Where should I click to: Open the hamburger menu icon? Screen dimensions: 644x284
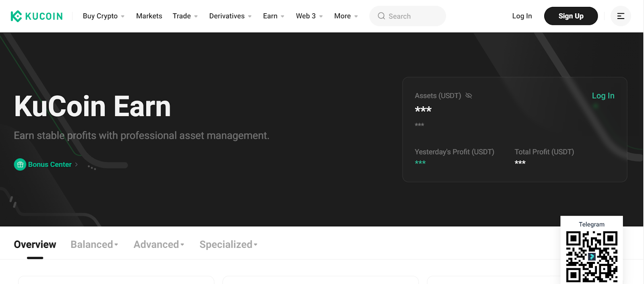(621, 16)
